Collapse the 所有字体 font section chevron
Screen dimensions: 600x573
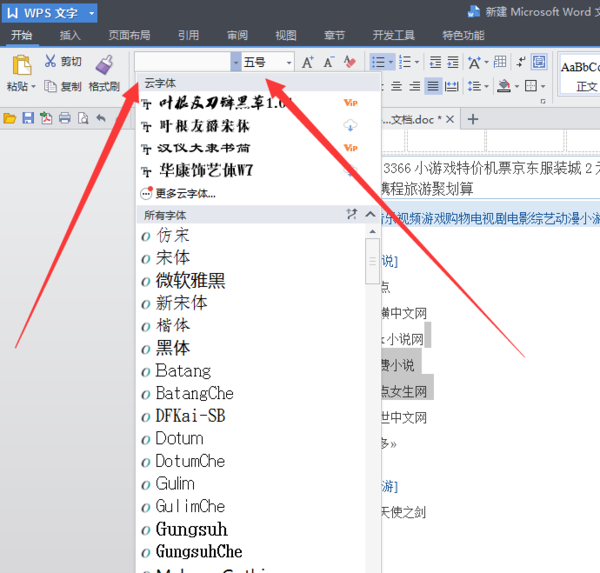tap(370, 214)
